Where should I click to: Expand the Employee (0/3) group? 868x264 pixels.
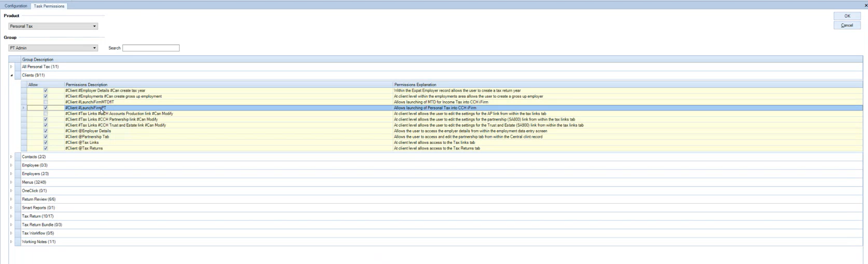[11, 165]
